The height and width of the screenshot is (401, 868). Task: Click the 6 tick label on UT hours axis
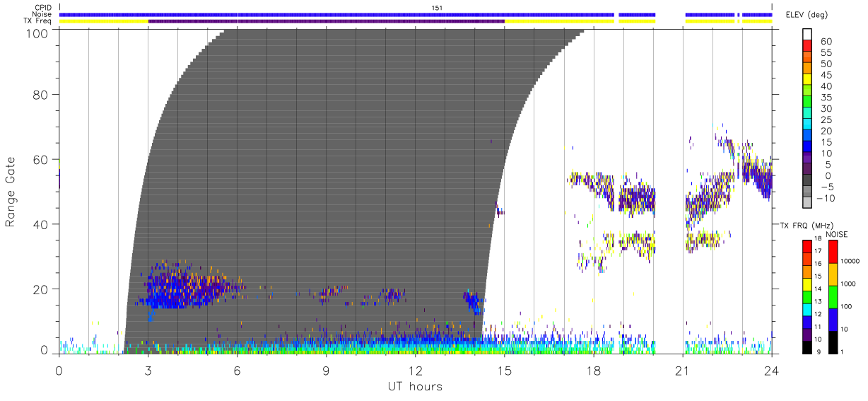(237, 370)
